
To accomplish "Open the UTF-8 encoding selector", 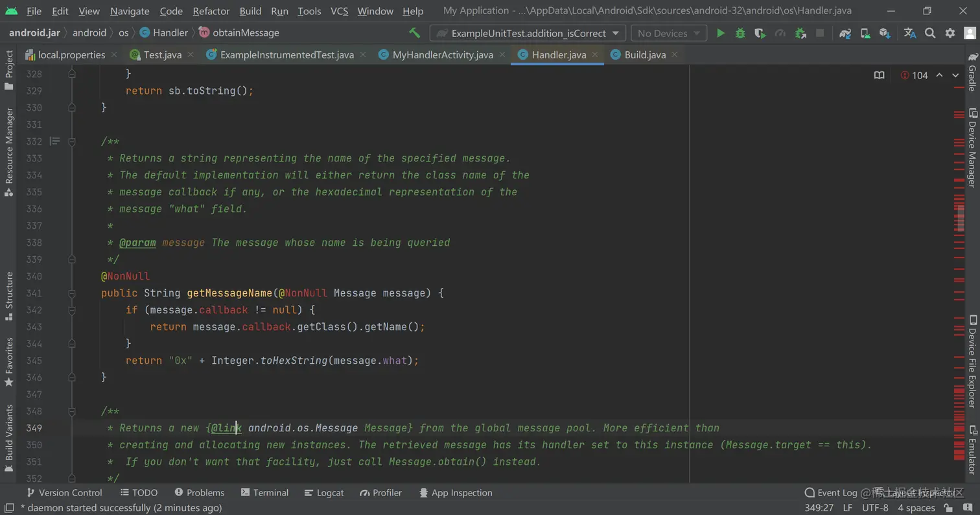I will (875, 508).
